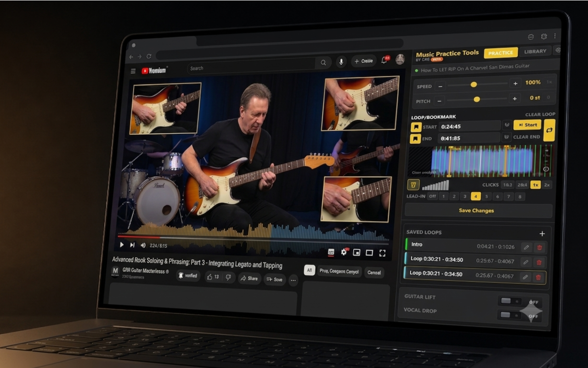Set lead-in to 8
This screenshot has width=588, height=368.
(520, 197)
